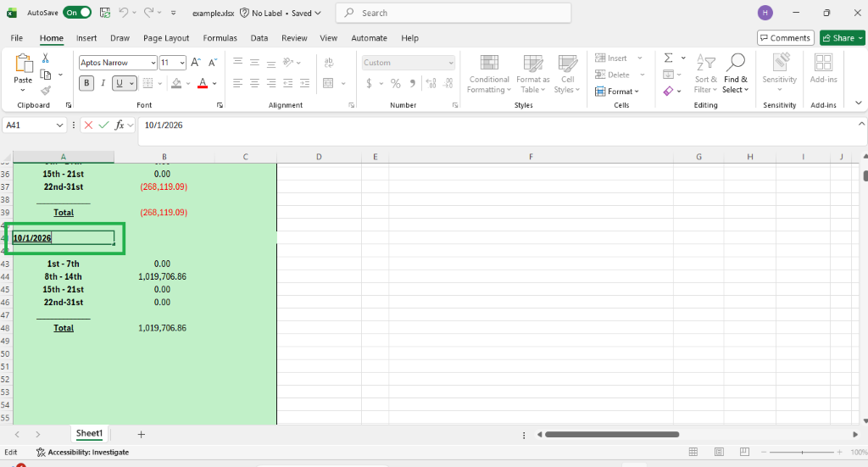Click Accessibility: Investigate in status bar
Image resolution: width=868 pixels, height=467 pixels.
tap(82, 452)
